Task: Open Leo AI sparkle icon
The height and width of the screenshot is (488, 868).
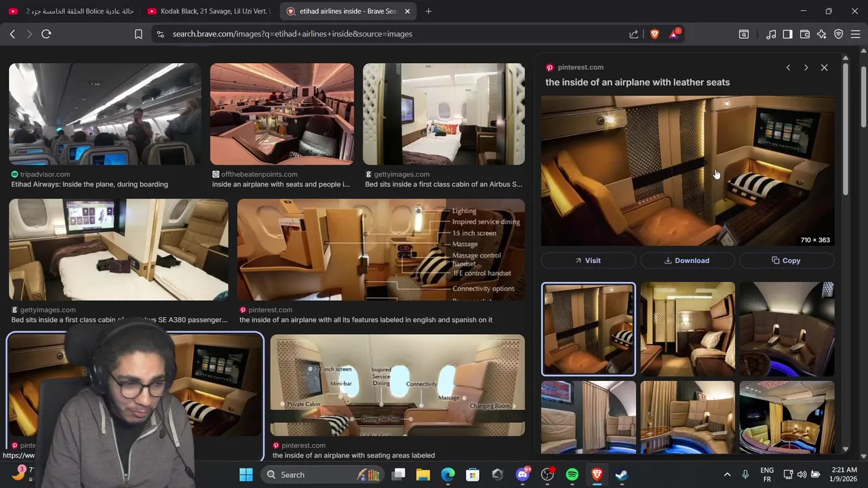Action: (821, 34)
